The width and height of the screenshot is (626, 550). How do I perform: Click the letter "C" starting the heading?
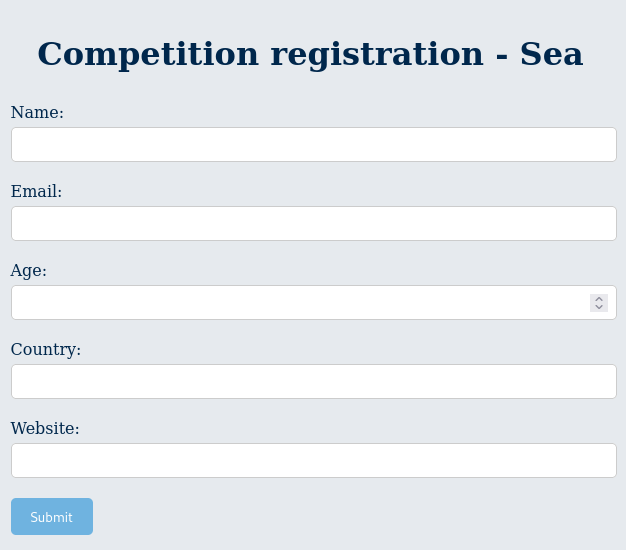coord(50,54)
